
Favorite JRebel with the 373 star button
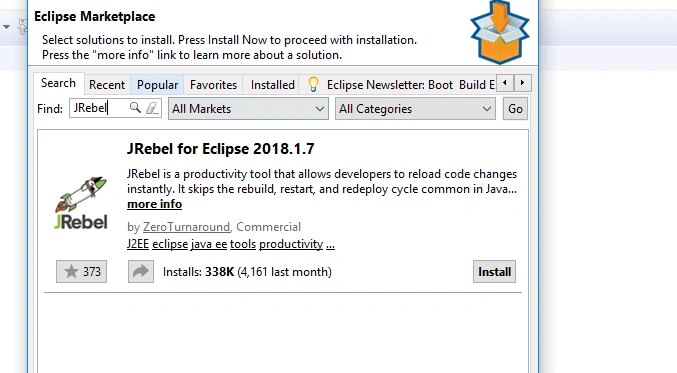point(82,272)
